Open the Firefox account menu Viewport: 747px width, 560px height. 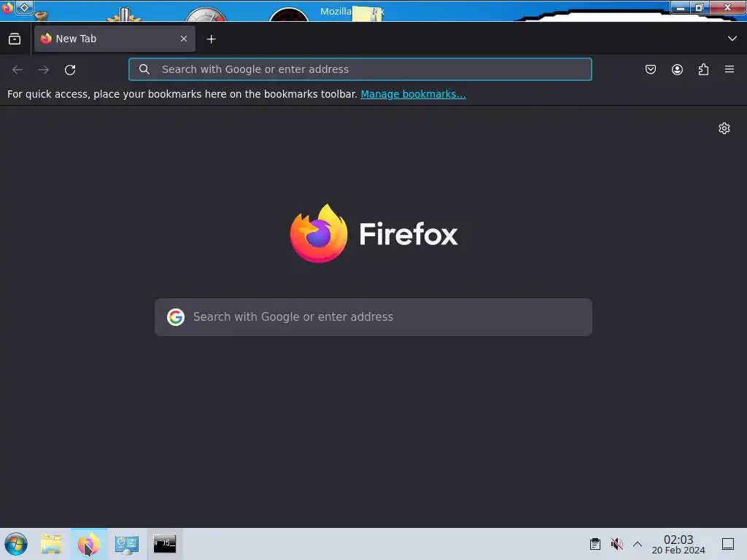[677, 69]
